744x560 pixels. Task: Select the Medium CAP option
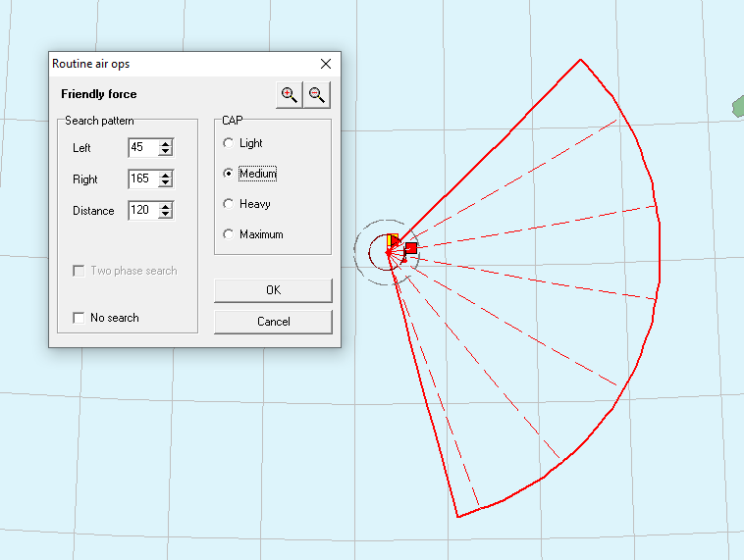click(x=229, y=174)
